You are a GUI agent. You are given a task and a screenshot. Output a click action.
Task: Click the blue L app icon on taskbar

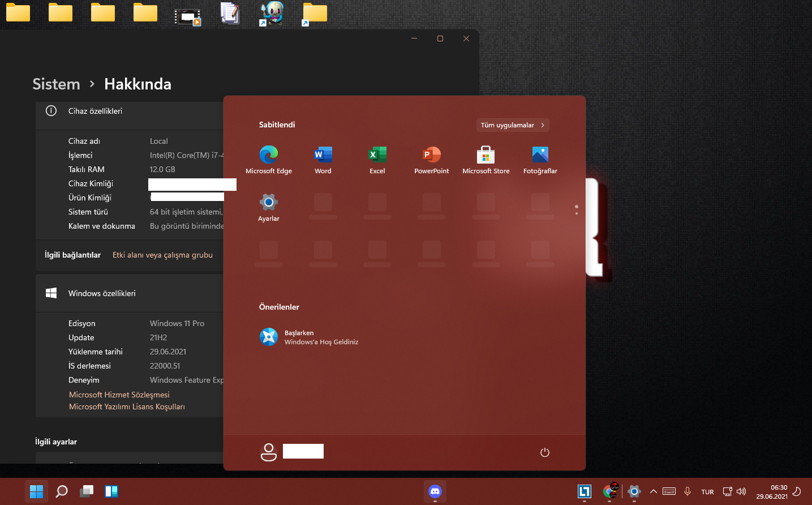(x=585, y=491)
